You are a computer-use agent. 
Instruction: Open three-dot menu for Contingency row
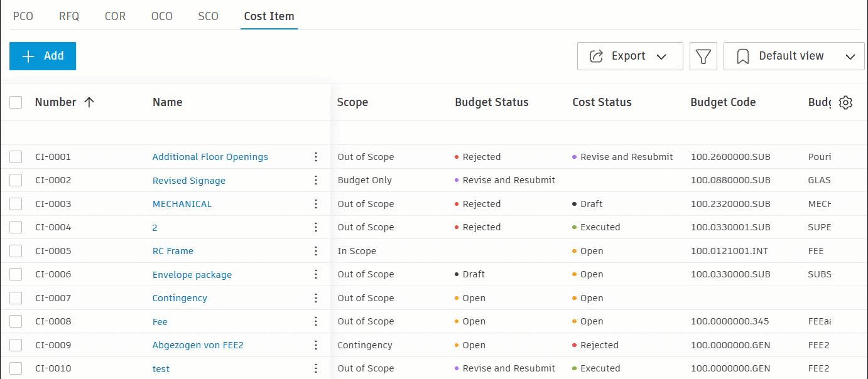316,298
